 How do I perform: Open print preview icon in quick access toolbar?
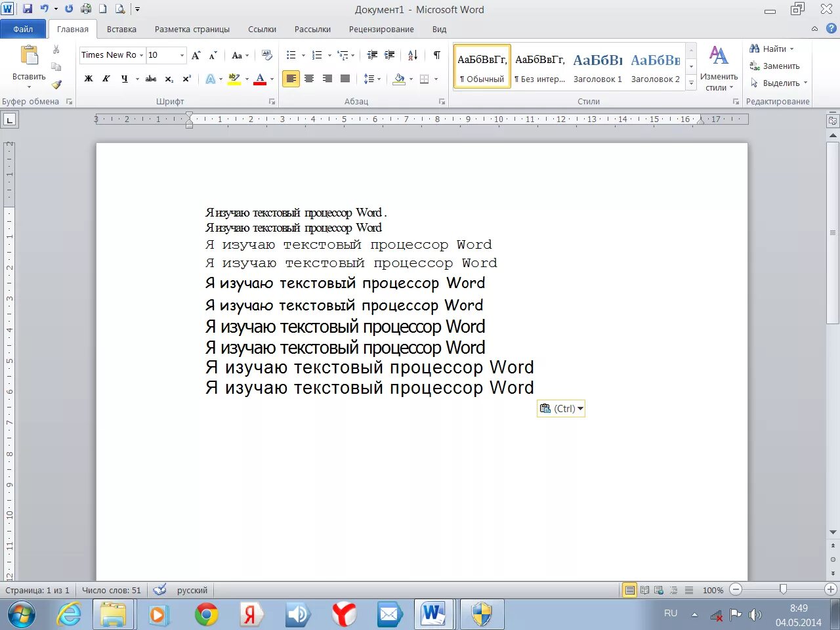(120, 9)
